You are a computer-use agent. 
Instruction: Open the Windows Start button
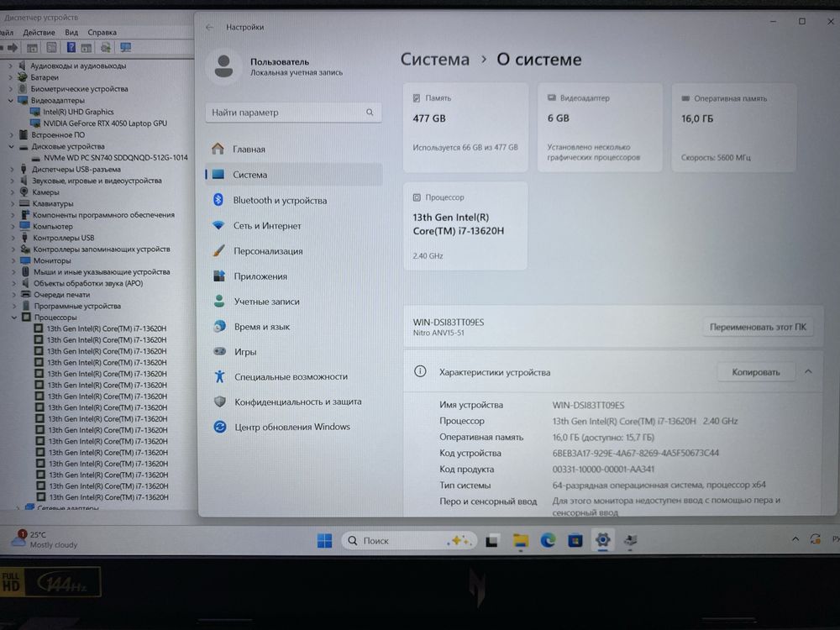[x=324, y=540]
